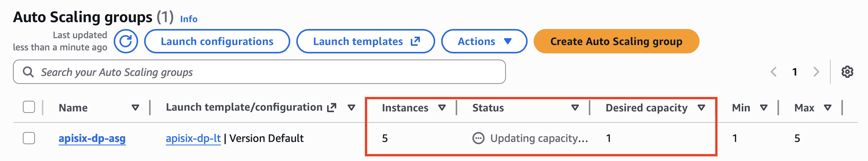This screenshot has height=161, width=868.
Task: Go to the previous page arrow
Action: click(x=773, y=72)
